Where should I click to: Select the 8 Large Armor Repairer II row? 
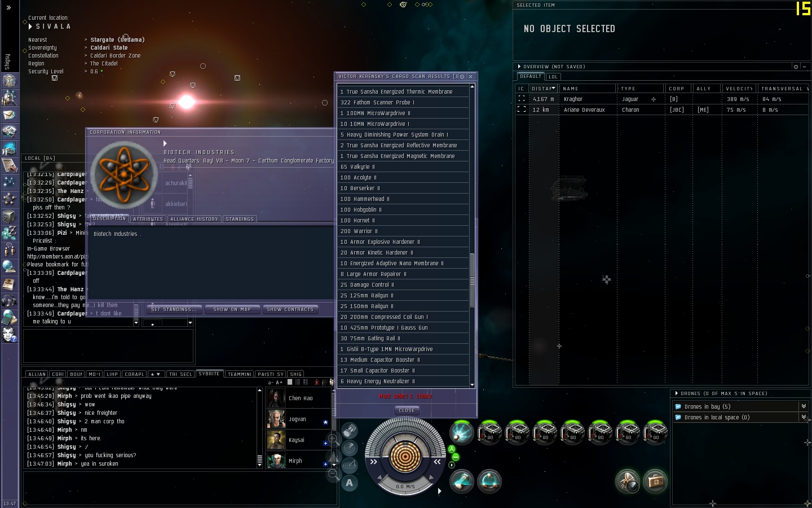pos(403,274)
